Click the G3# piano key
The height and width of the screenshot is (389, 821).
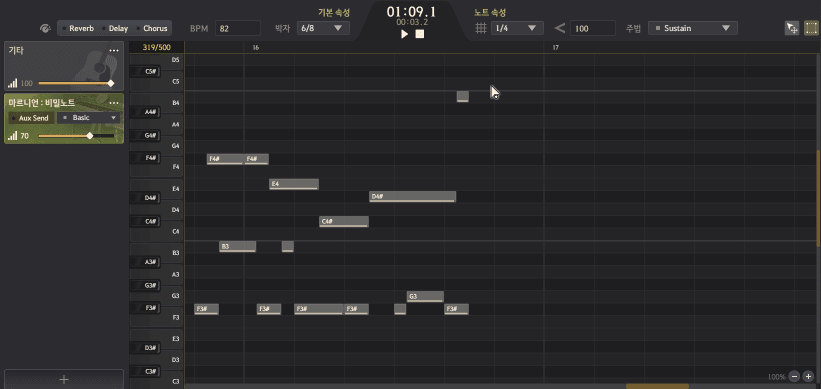tap(145, 285)
